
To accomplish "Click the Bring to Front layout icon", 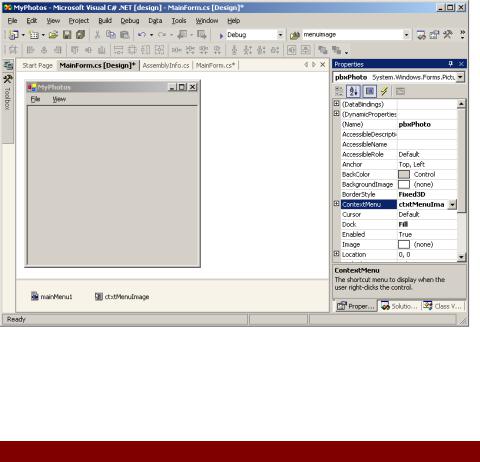I will (323, 50).
